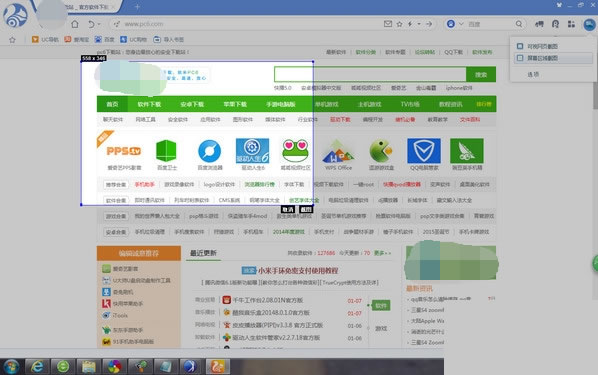
Task: Open the 百度 bookmark with the paw icon
Action: click(x=104, y=39)
